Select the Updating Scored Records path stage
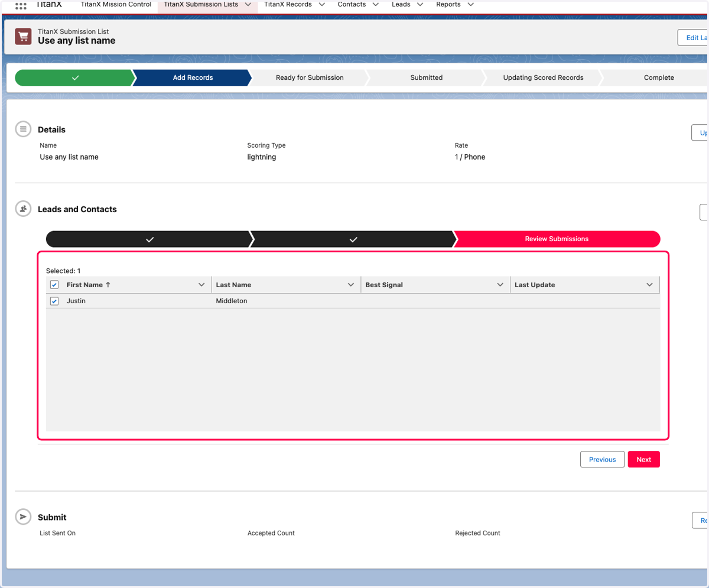Image resolution: width=709 pixels, height=588 pixels. point(543,77)
